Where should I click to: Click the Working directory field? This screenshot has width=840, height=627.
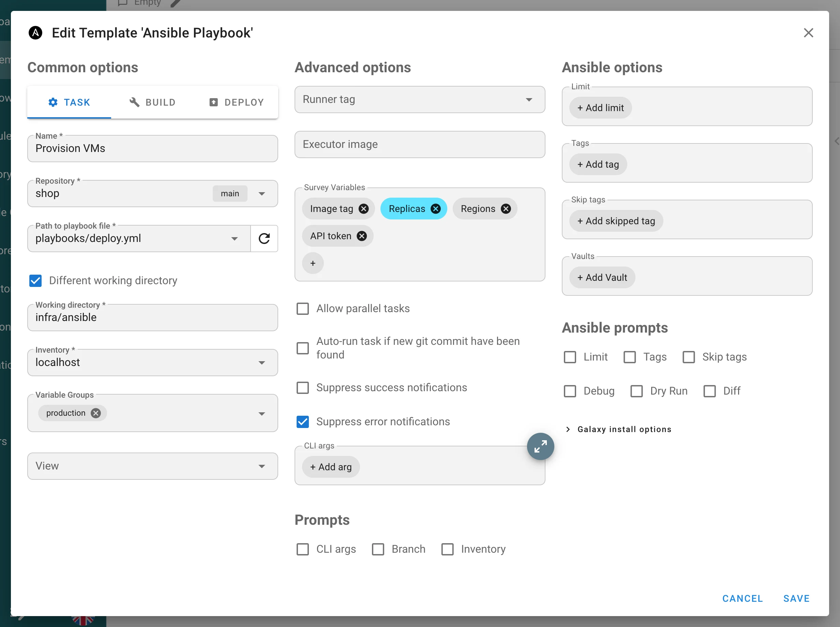[152, 317]
